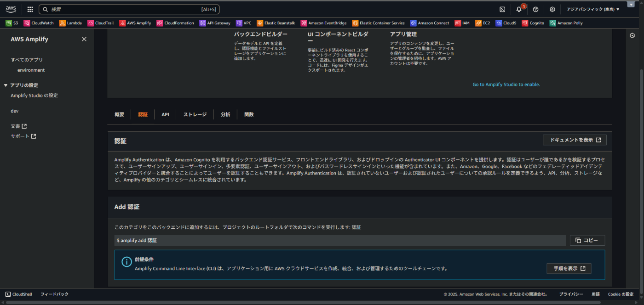Open the IAM bookmark

click(462, 23)
